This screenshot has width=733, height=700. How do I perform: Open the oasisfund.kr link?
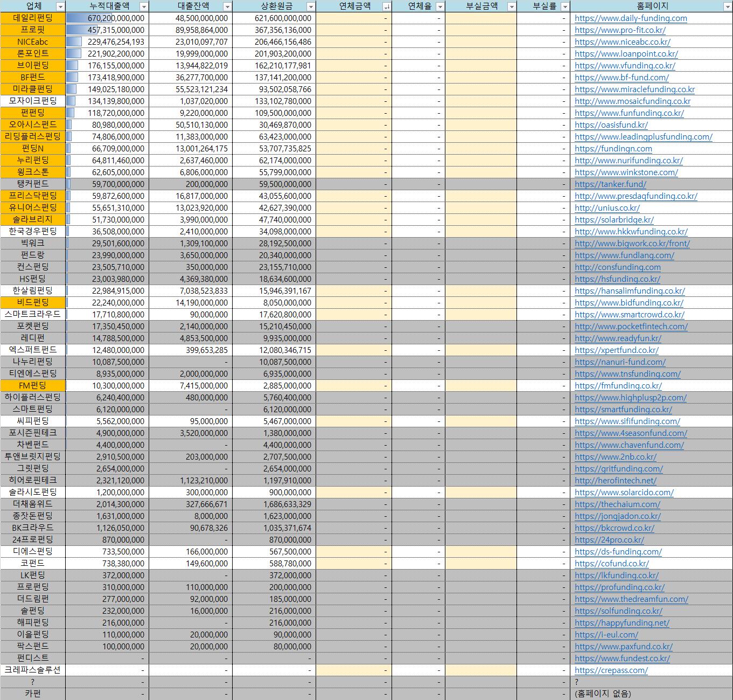(611, 125)
